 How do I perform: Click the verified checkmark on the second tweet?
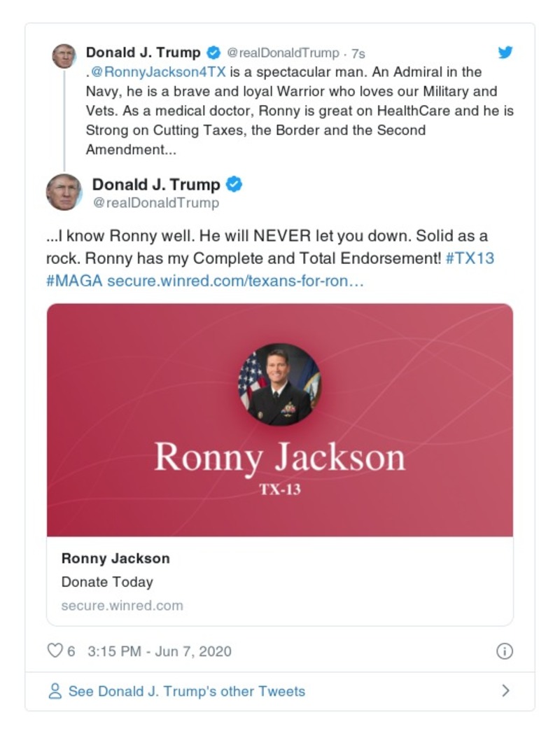pos(235,183)
